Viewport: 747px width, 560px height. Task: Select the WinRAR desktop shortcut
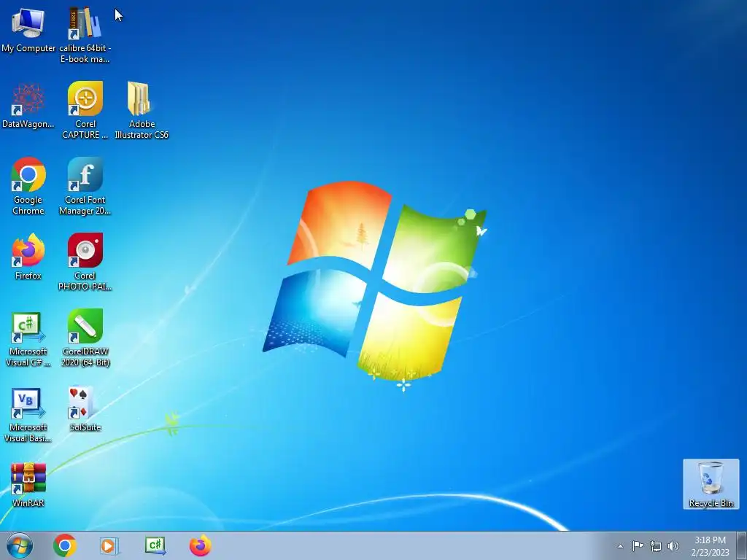(28, 484)
